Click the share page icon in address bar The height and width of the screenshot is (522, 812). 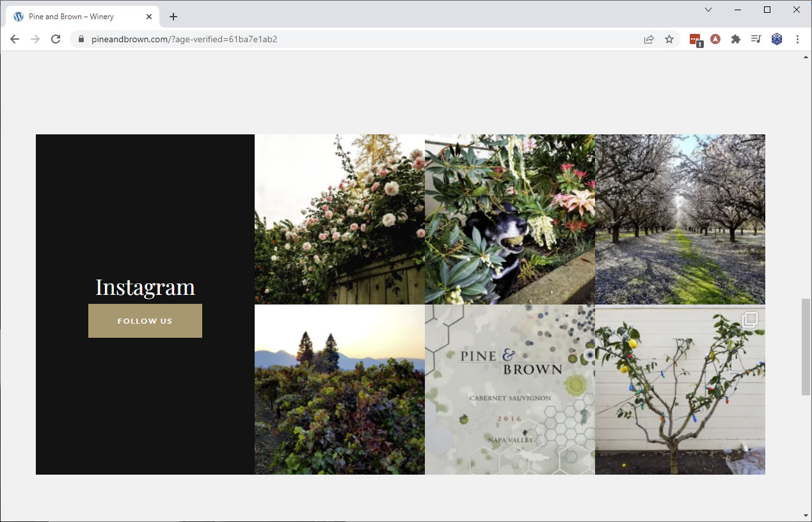649,39
